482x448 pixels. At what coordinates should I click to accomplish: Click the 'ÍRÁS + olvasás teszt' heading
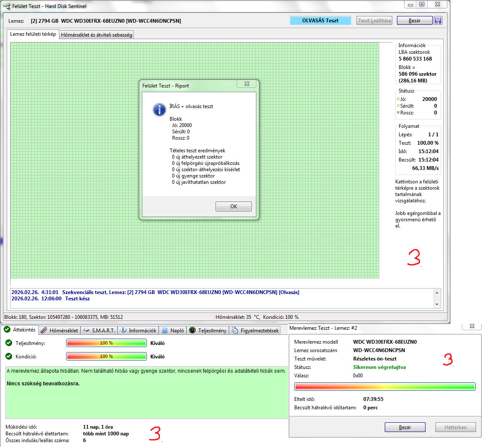[x=191, y=106]
